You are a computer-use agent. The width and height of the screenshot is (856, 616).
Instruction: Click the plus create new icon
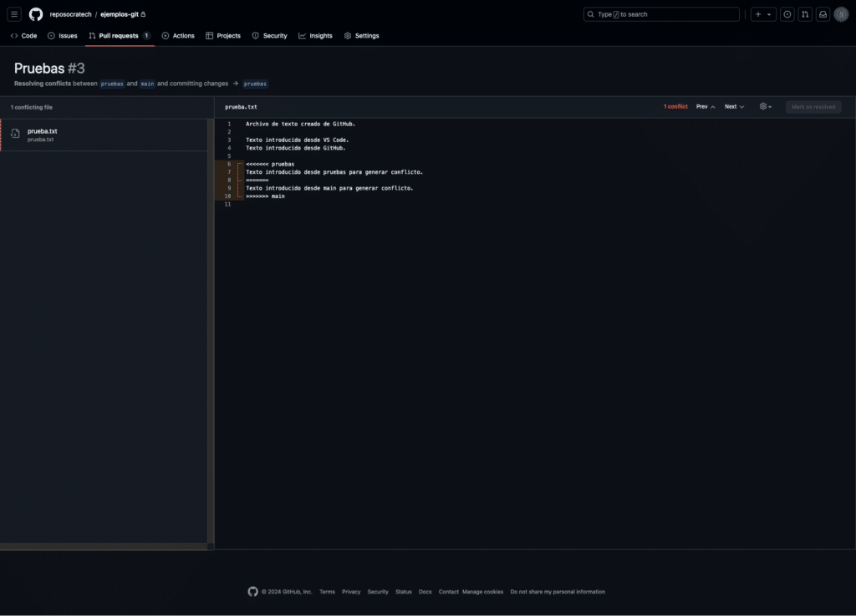758,14
